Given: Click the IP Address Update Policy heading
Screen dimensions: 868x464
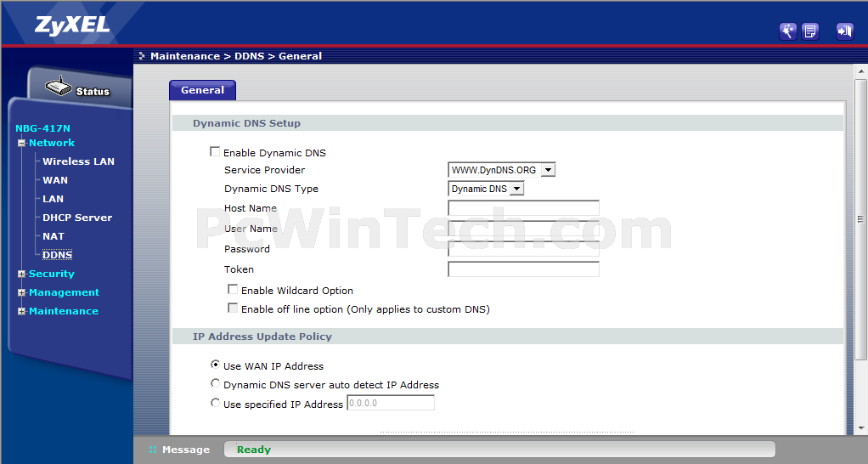Looking at the screenshot, I should pos(262,337).
